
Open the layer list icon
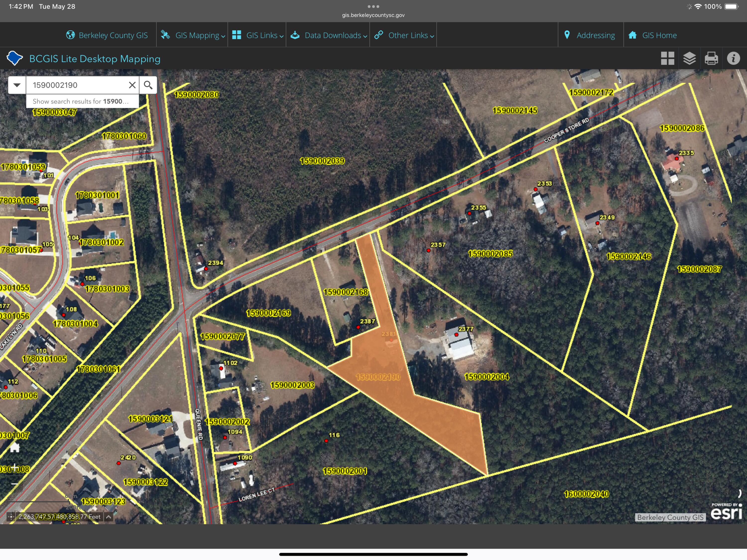(x=689, y=59)
